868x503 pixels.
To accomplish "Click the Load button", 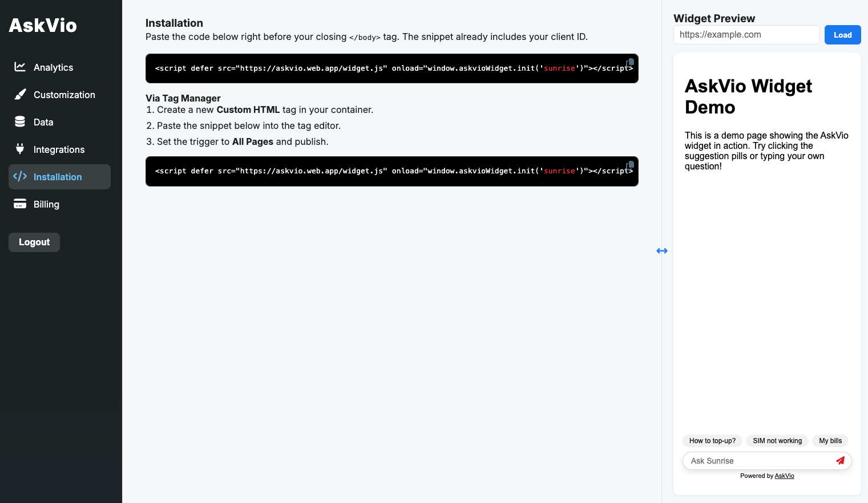I will (x=842, y=35).
